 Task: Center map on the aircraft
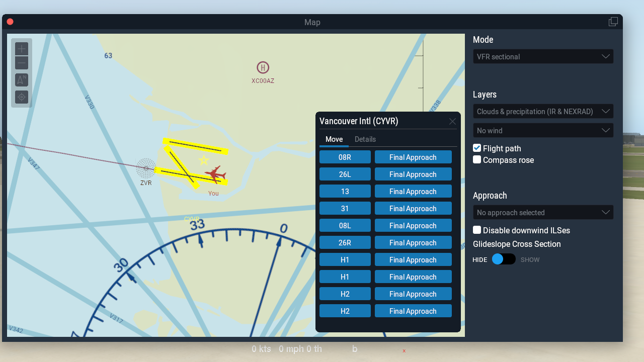pos(22,97)
